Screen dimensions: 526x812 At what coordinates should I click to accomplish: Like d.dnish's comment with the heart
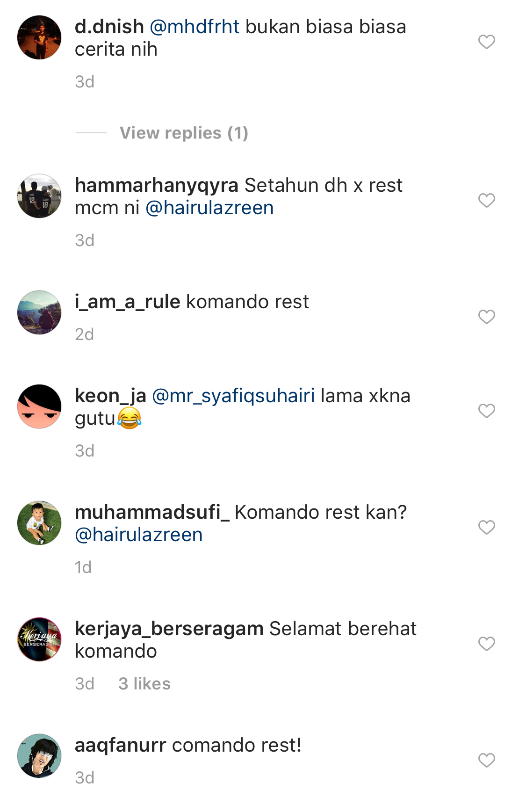click(486, 42)
